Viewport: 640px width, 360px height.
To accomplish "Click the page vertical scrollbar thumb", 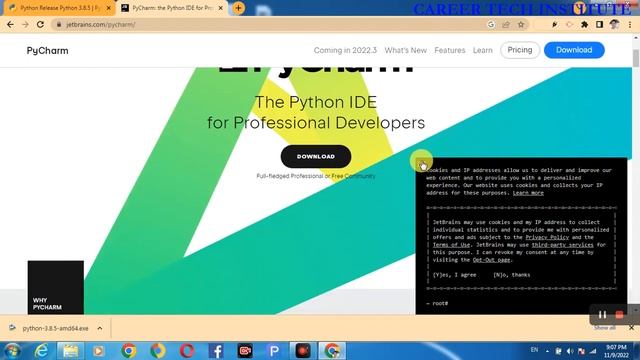I will pos(636,58).
